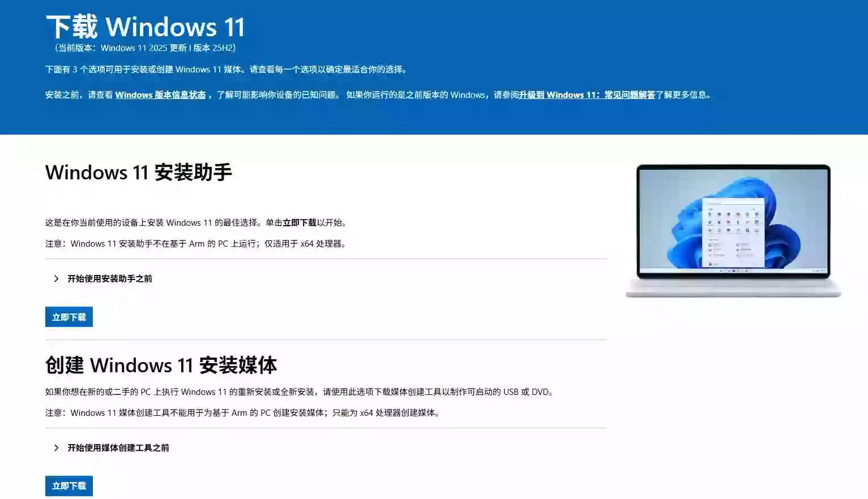Open the 开始使用媒体创建工具之前 section

tap(117, 448)
